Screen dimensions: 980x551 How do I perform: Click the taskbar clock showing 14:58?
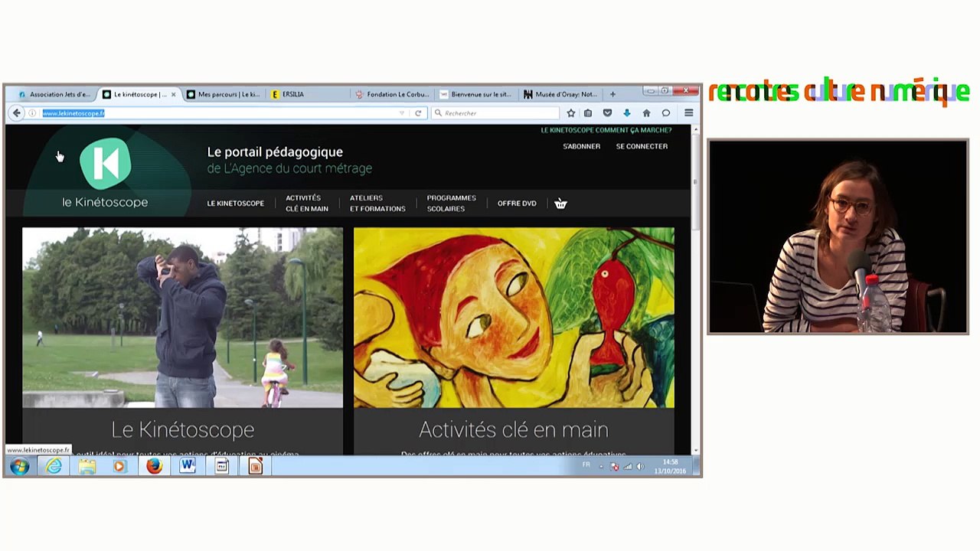tap(670, 466)
